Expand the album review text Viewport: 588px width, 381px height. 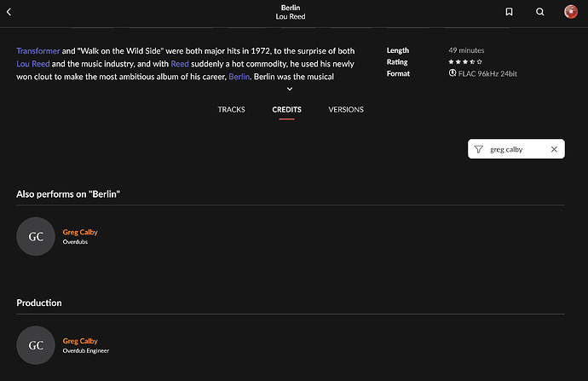tap(290, 89)
